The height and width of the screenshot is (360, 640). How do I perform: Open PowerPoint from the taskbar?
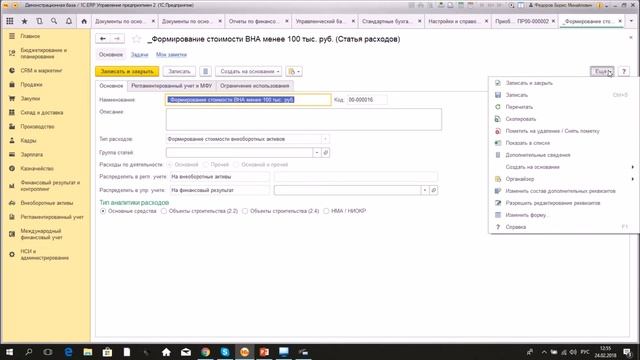point(264,352)
